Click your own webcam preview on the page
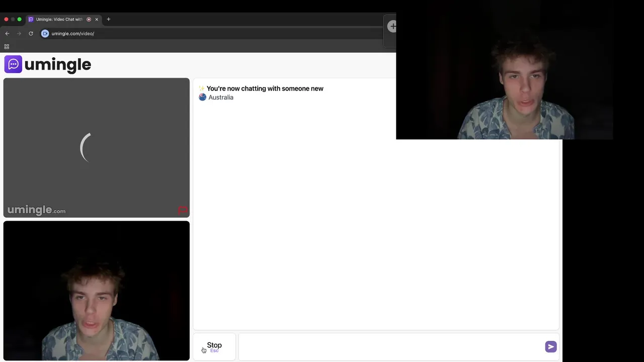The width and height of the screenshot is (644, 362). point(97,291)
